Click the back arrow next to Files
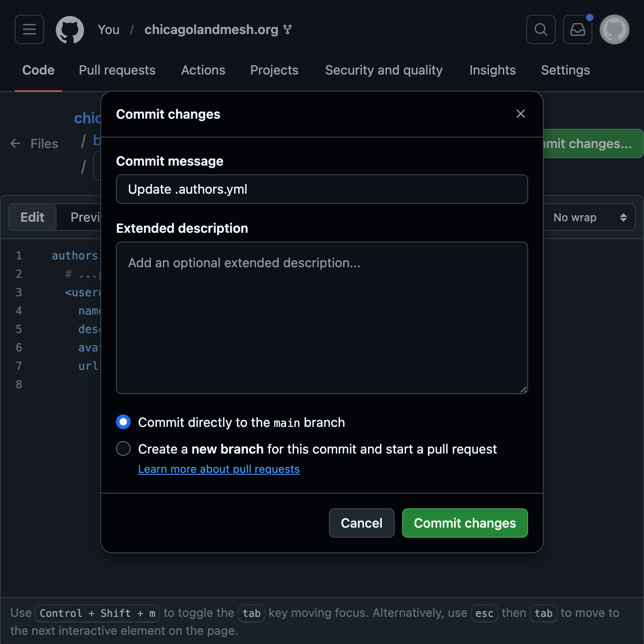This screenshot has height=644, width=644. click(16, 144)
